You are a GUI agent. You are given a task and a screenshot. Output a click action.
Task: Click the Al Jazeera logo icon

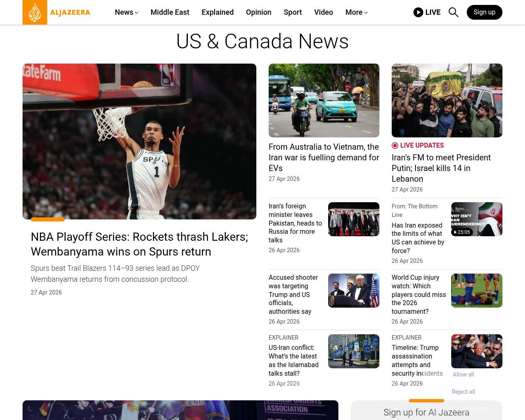(x=35, y=12)
